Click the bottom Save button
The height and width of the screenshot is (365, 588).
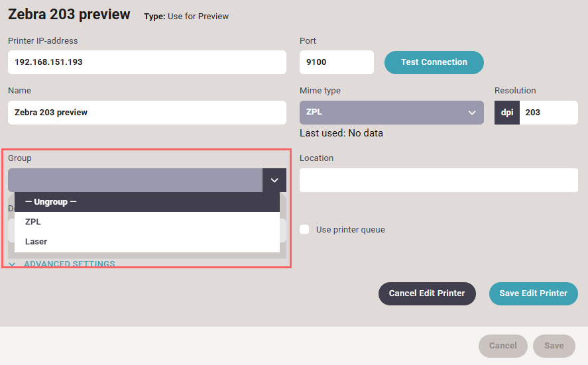pyautogui.click(x=554, y=346)
